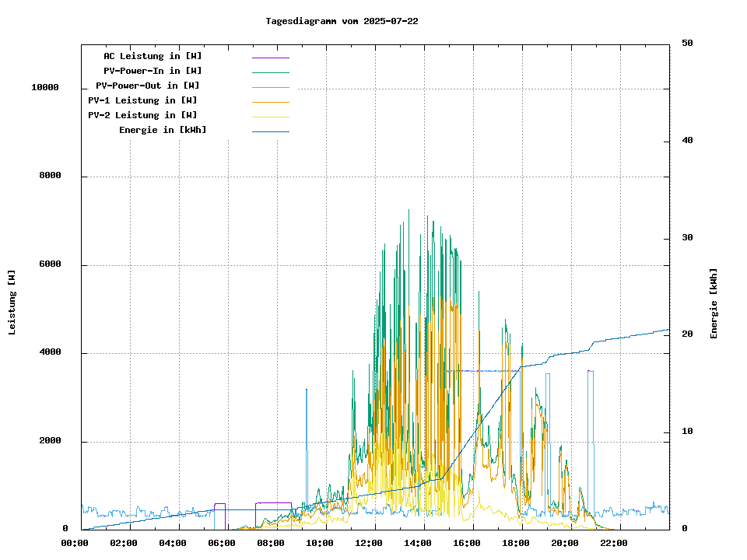The image size is (747, 560).
Task: Select the AC Leistung in [W] legend label
Action: 153,56
